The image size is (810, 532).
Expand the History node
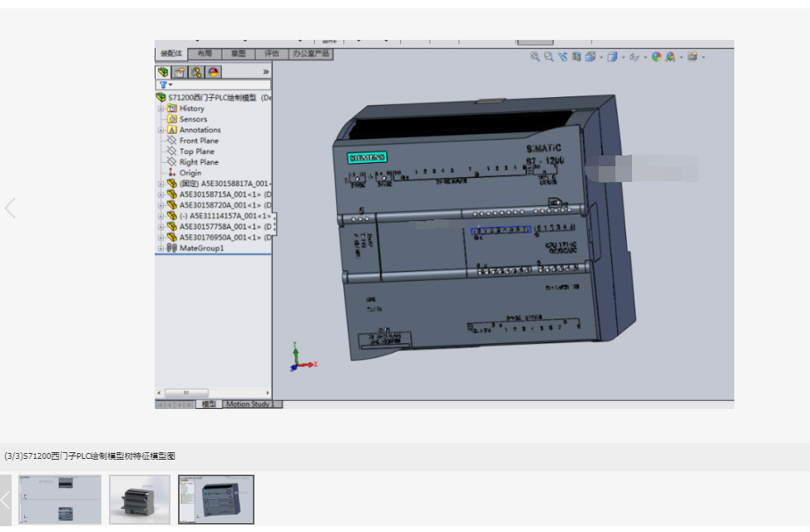coord(161,108)
